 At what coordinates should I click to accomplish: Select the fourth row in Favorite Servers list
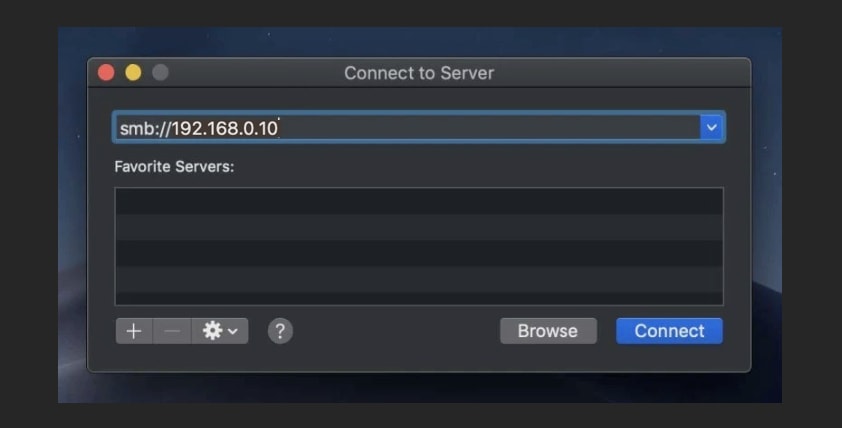tap(418, 278)
